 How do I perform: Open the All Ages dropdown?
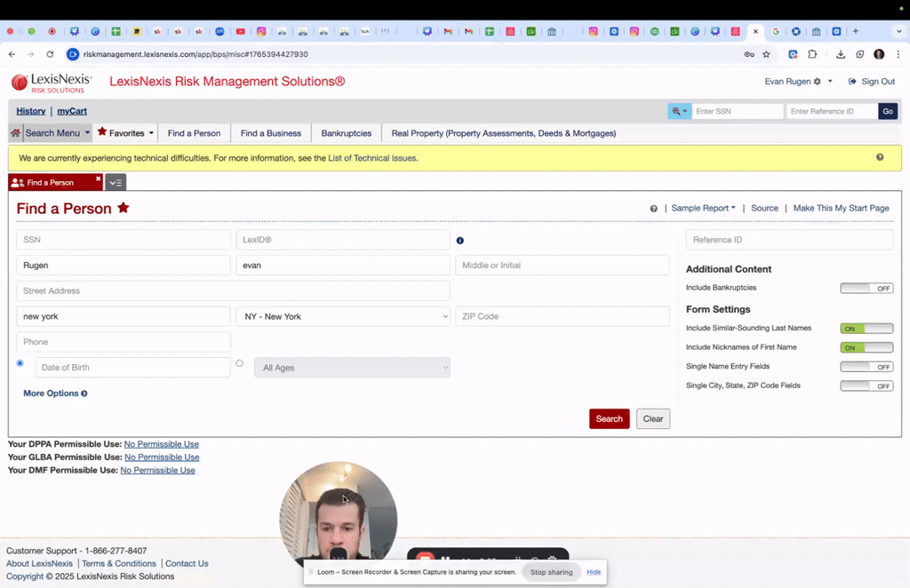352,367
